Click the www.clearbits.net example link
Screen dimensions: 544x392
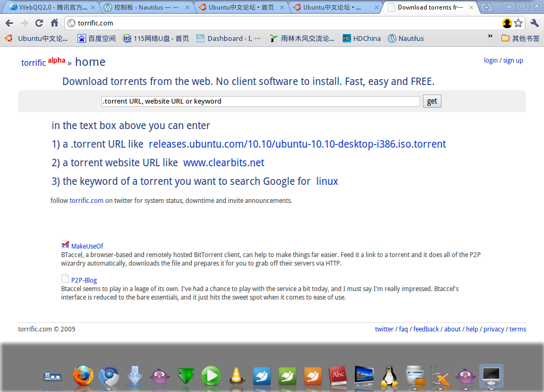pyautogui.click(x=224, y=163)
